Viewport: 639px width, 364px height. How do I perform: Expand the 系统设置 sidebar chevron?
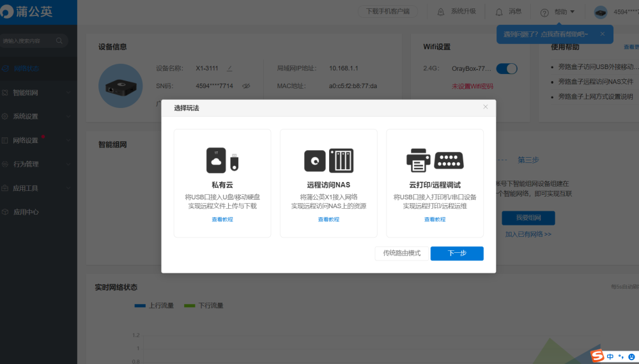68,116
